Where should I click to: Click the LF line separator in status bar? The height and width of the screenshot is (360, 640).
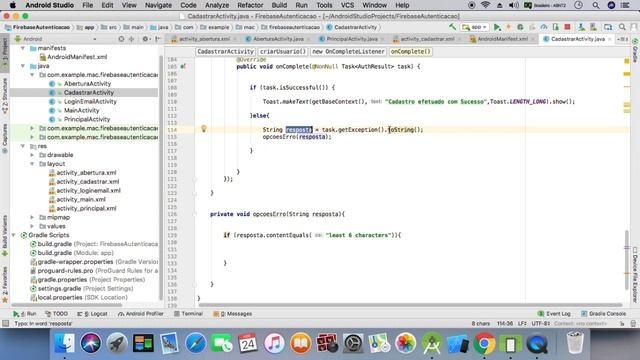pos(522,323)
